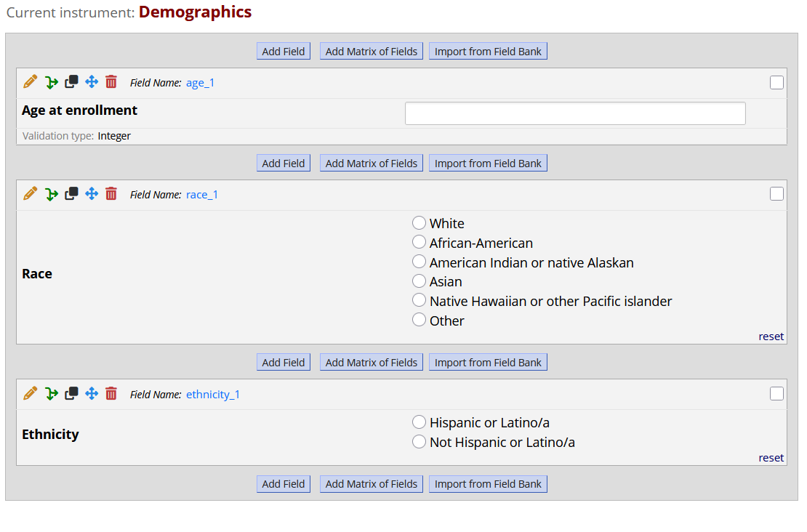Image resolution: width=807 pixels, height=532 pixels.
Task: Open branching logic for the age_1 field
Action: click(51, 82)
